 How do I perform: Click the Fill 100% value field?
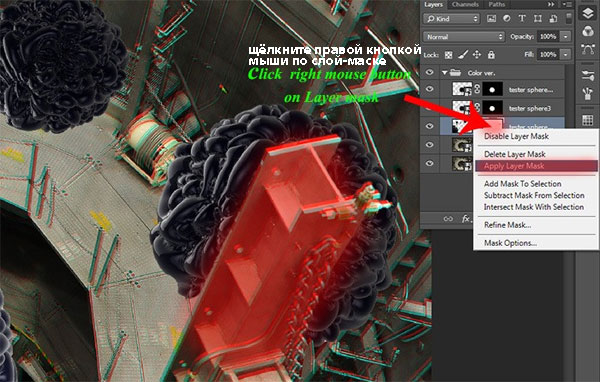[548, 55]
